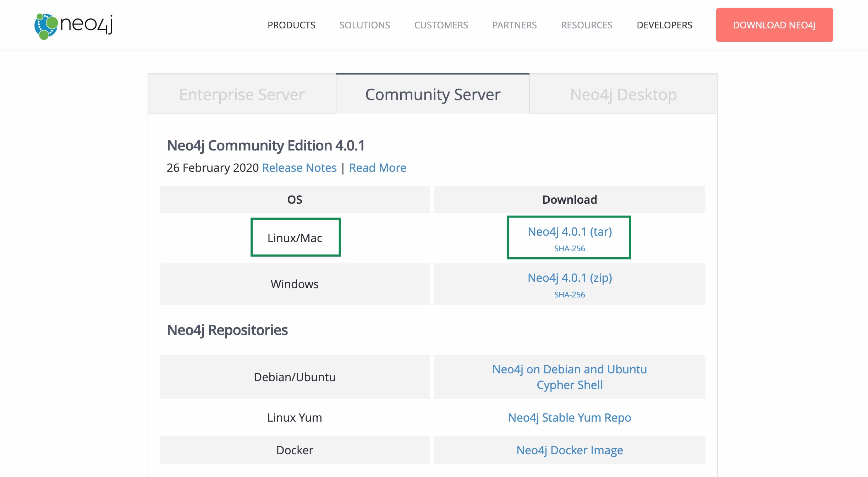Select the Debian/Ubuntu row label
Image resolution: width=868 pixels, height=477 pixels.
pos(295,377)
